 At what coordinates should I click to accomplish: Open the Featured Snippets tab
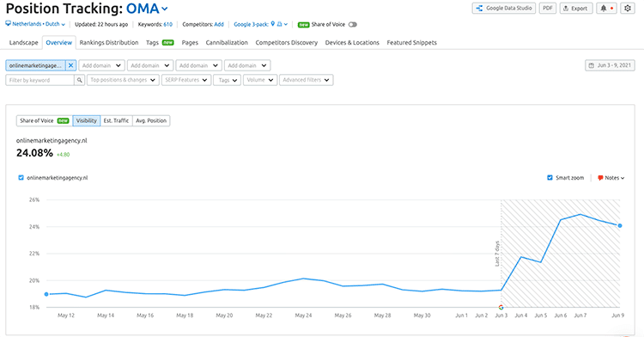[411, 42]
